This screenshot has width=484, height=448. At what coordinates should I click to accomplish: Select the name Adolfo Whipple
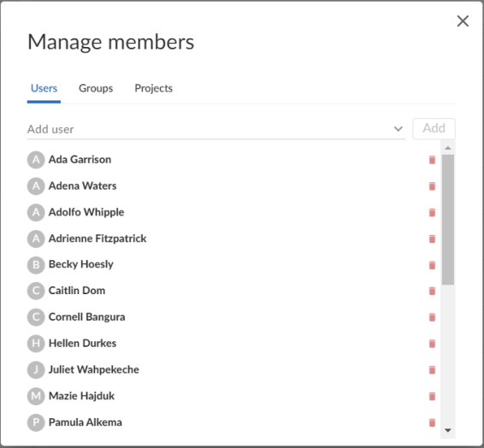(86, 212)
